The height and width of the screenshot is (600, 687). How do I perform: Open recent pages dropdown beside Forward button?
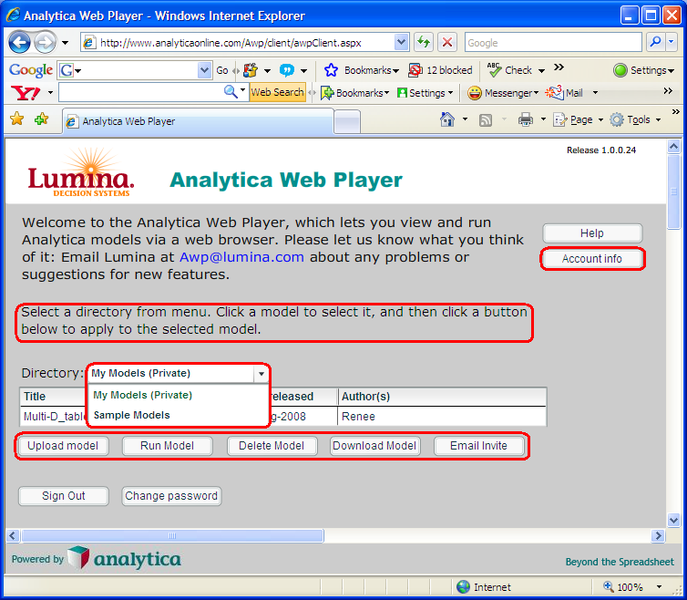point(65,43)
